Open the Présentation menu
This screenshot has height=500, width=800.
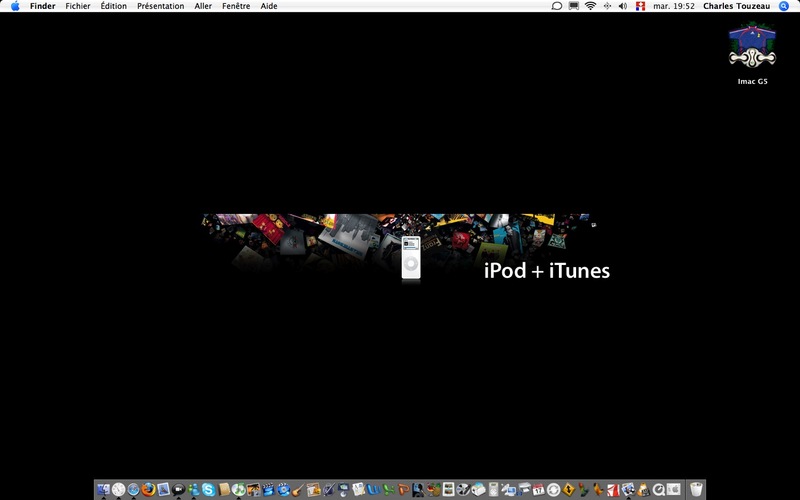point(160,6)
